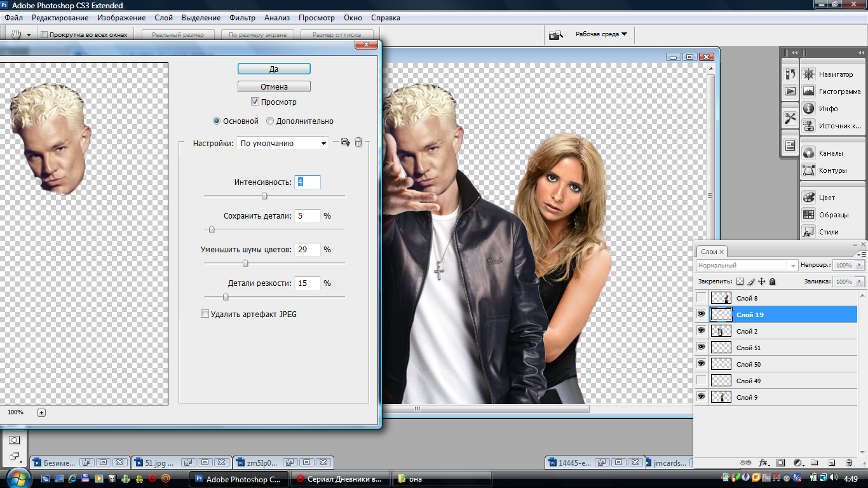868x488 pixels.
Task: Open the Файл menu
Action: coord(13,18)
